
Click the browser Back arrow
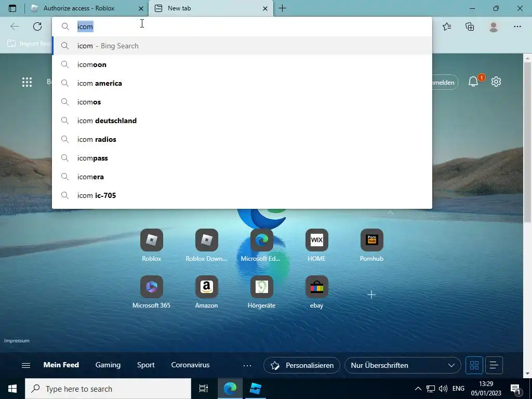tap(14, 26)
